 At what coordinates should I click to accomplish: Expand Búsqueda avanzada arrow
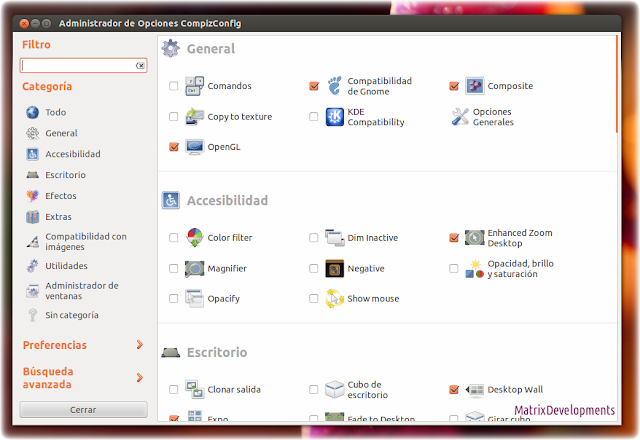(140, 378)
